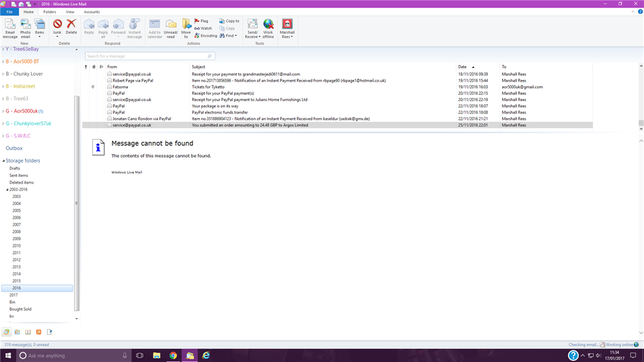This screenshot has height=362, width=644.
Task: Open the Move to folder button
Action: [186, 29]
